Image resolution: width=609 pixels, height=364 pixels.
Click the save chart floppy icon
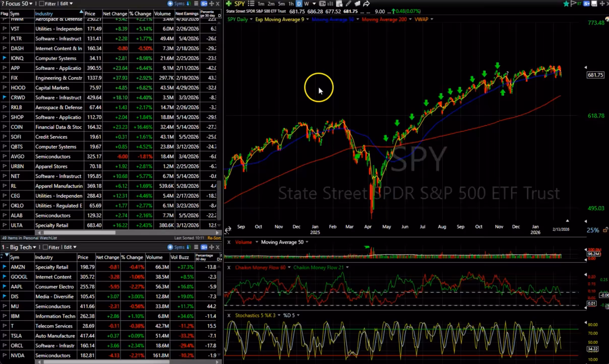594,4
